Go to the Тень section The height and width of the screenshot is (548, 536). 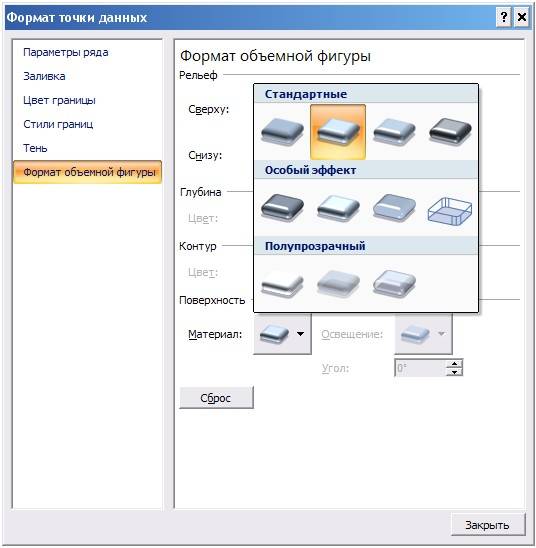click(x=35, y=148)
